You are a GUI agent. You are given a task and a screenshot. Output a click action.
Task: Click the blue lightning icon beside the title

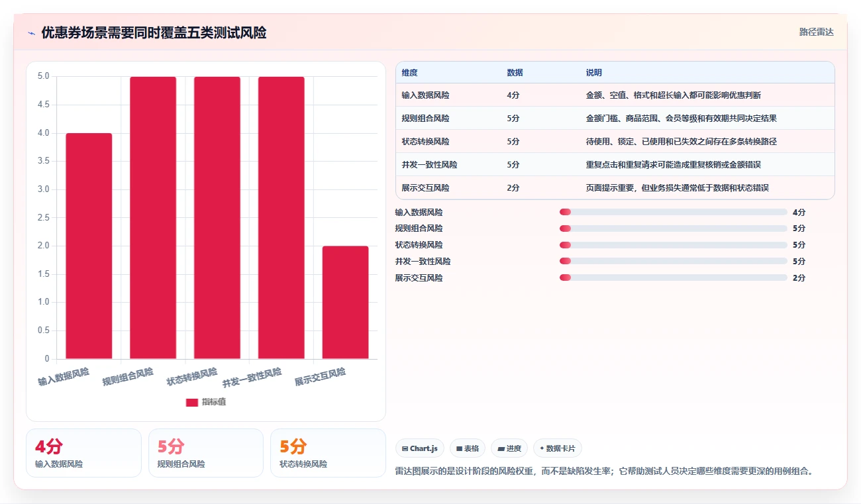click(x=31, y=33)
